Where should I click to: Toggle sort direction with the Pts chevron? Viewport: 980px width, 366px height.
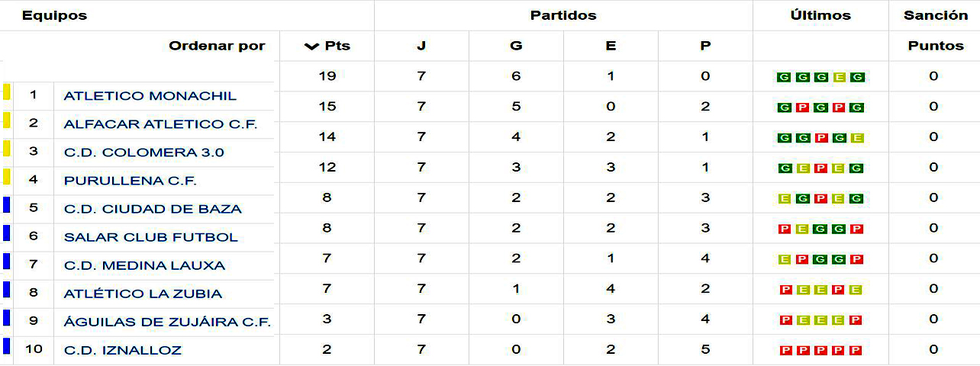click(x=311, y=47)
